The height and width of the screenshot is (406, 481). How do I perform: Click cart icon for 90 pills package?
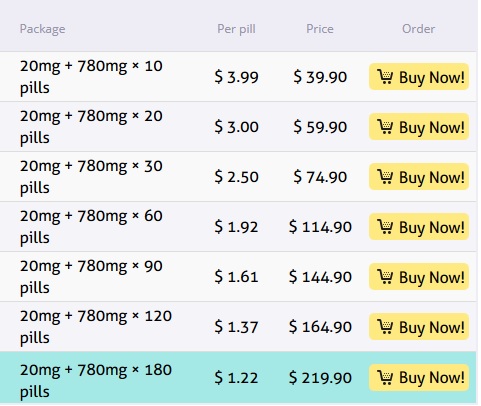click(385, 277)
